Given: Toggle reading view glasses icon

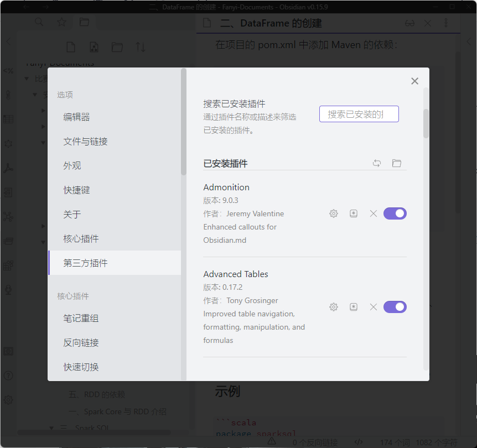Looking at the screenshot, I should click(409, 23).
